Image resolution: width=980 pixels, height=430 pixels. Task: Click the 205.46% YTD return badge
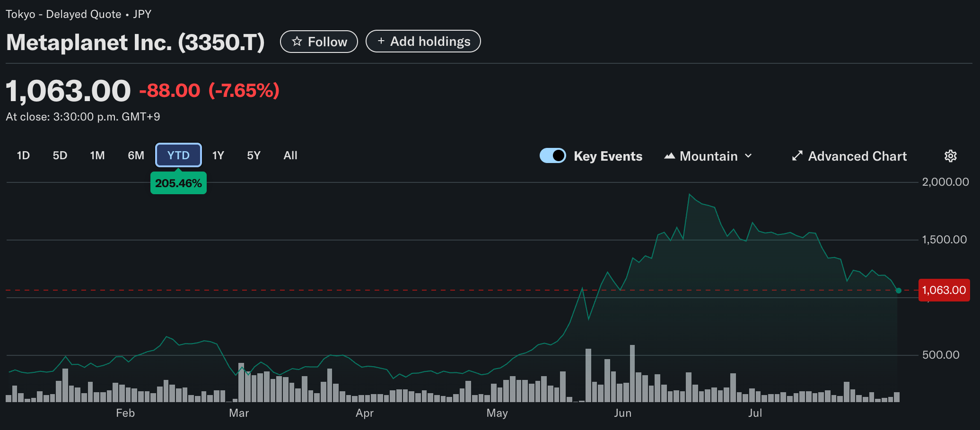178,183
